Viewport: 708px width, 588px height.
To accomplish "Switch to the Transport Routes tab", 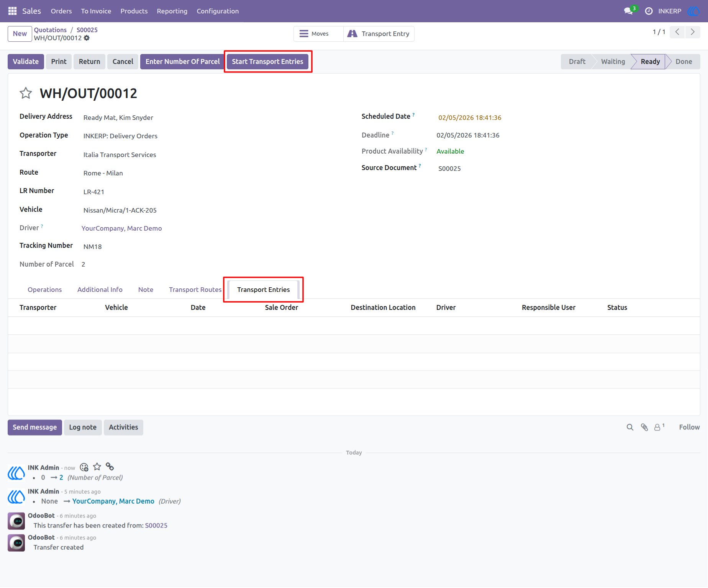I will coord(195,290).
